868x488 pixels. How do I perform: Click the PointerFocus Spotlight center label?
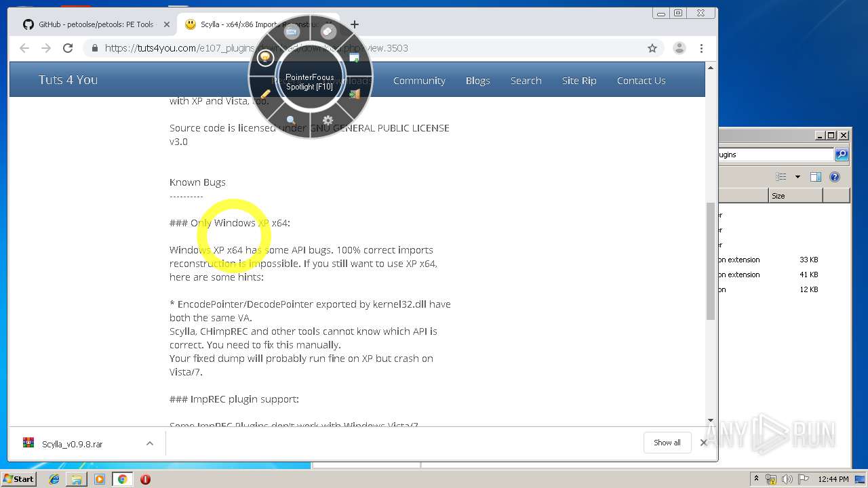(309, 81)
